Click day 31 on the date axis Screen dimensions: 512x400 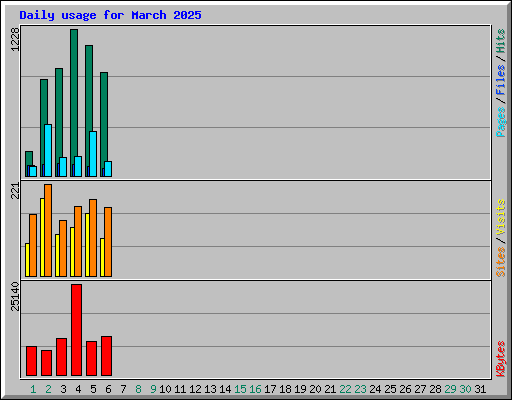click(x=480, y=389)
